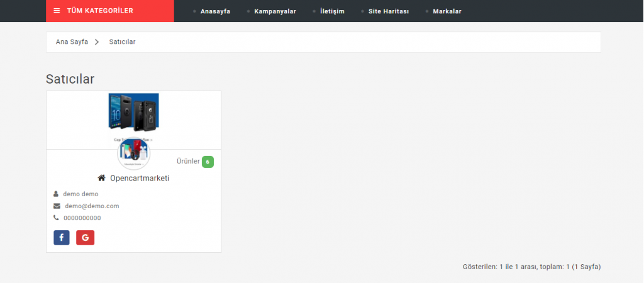The height and width of the screenshot is (283, 644).
Task: Expand the TÜM KATEGORİLER category menu
Action: click(x=100, y=11)
